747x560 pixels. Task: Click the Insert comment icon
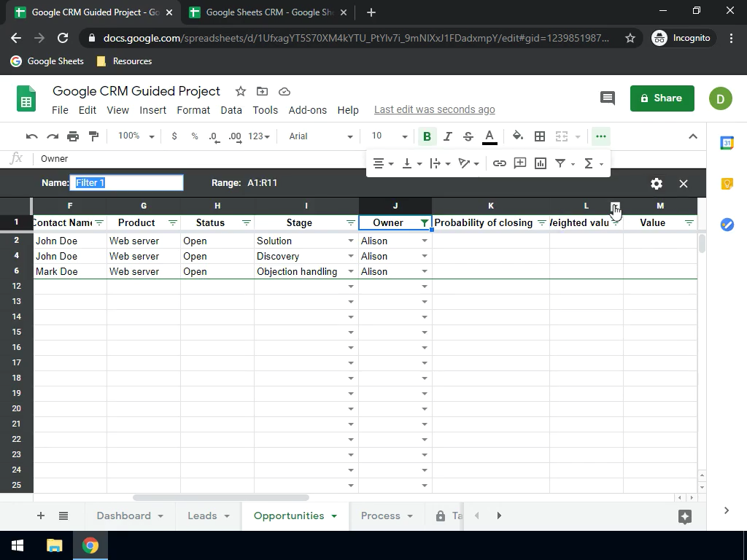(519, 163)
